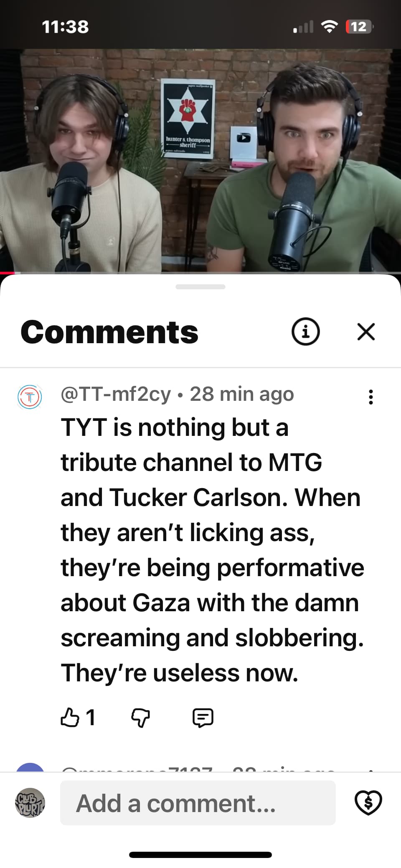Expand the TYT comment text
Image resolution: width=401 pixels, height=868 pixels.
click(212, 550)
